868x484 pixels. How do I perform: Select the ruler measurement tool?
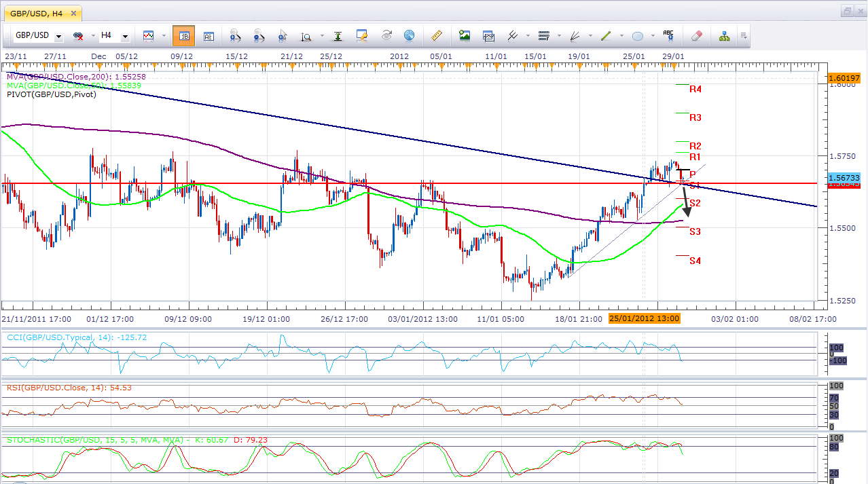pyautogui.click(x=437, y=35)
